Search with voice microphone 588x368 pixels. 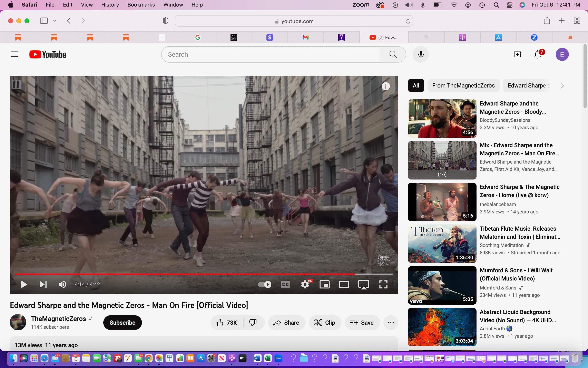pyautogui.click(x=421, y=54)
